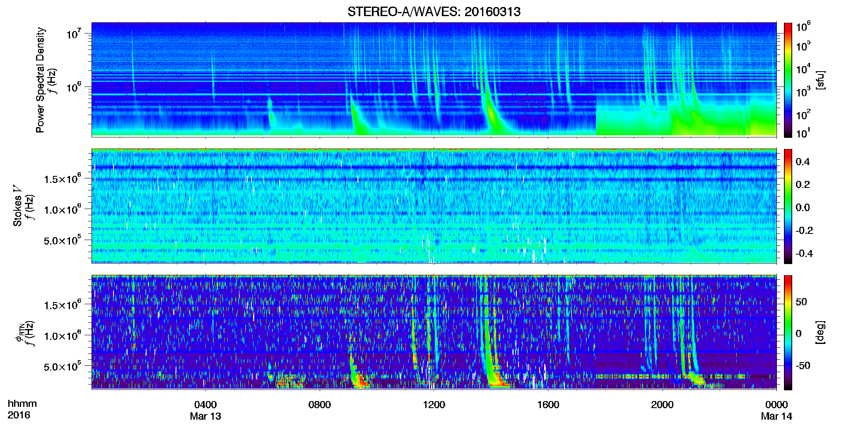Select the 1200 time tick label
This screenshot has height=447, width=868.
pyautogui.click(x=434, y=404)
